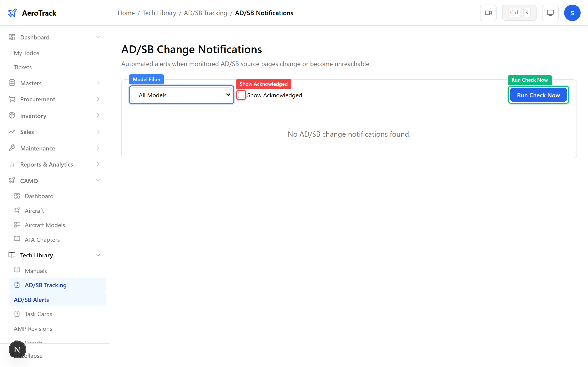
Task: Open the Ctrl K search shortcut box
Action: [519, 12]
